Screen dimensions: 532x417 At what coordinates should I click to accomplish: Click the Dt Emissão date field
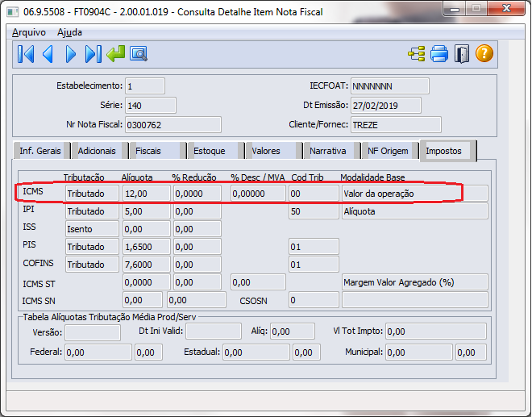coord(386,106)
